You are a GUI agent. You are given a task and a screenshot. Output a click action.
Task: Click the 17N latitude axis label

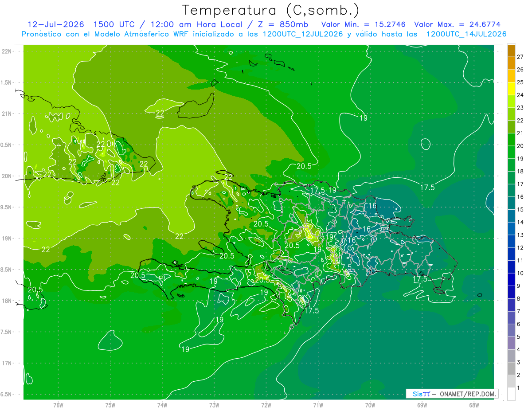pos(8,363)
